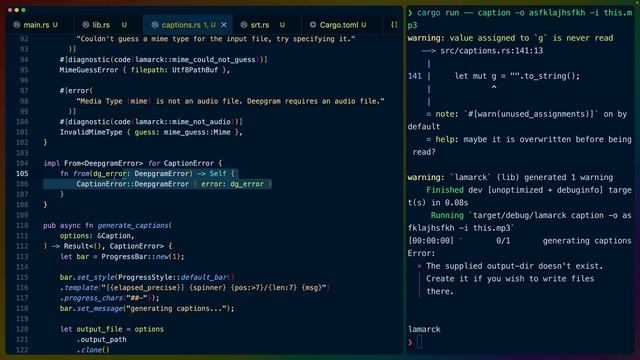The width and height of the screenshot is (640, 360).
Task: Click 'Error:' label in terminal
Action: [x=421, y=253]
